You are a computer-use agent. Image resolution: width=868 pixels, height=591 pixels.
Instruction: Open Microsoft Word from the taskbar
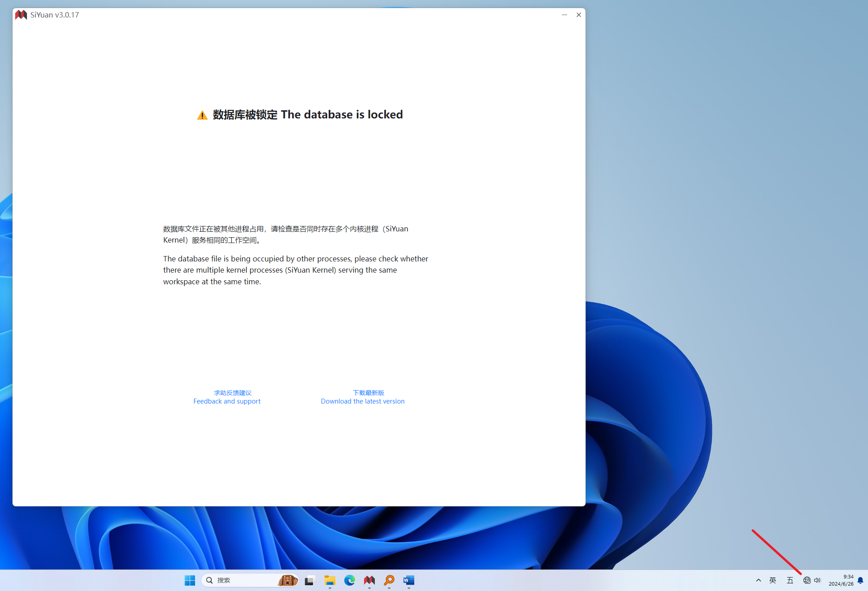408,580
